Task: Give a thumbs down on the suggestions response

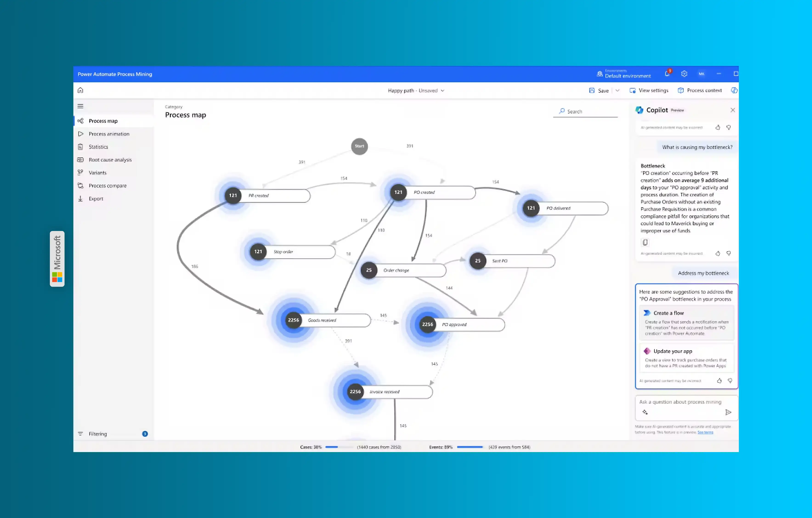Action: (x=730, y=380)
